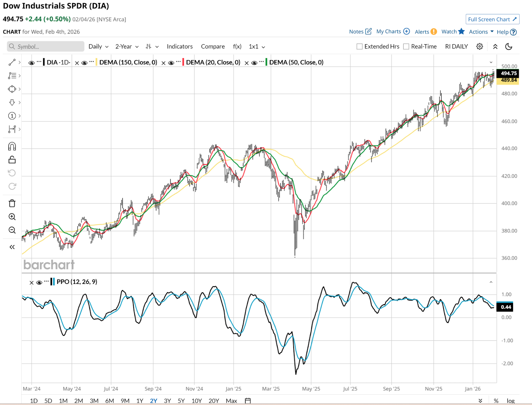
Task: Open the 1x1 grid layout dropdown
Action: (x=257, y=47)
